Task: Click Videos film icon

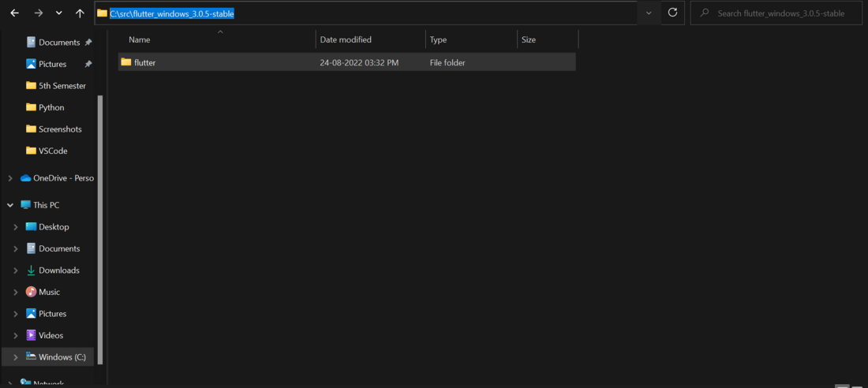Action: coord(31,335)
